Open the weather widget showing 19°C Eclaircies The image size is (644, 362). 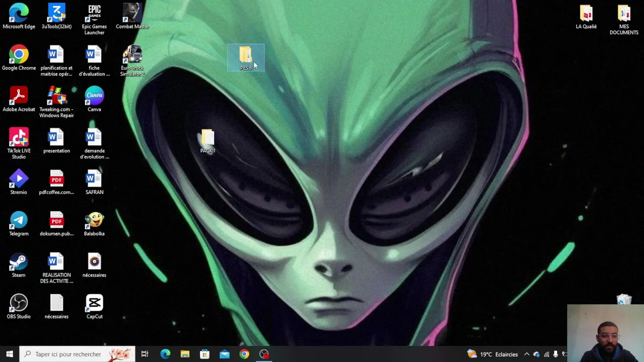(493, 354)
